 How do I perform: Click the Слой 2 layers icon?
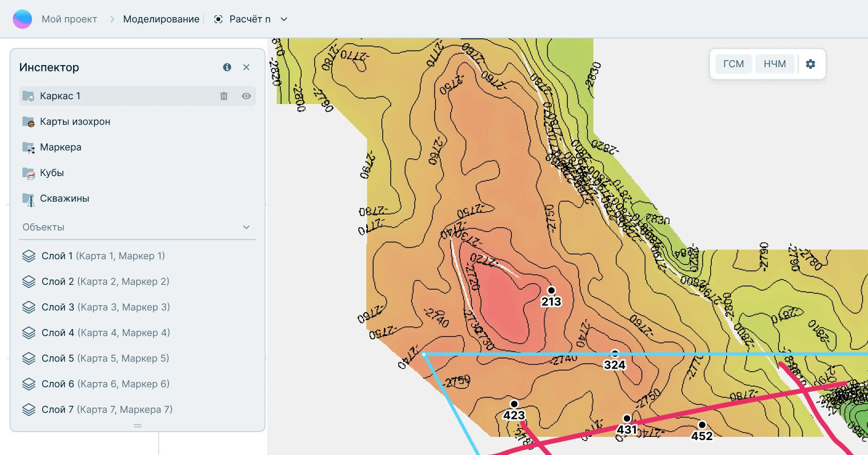(x=29, y=282)
